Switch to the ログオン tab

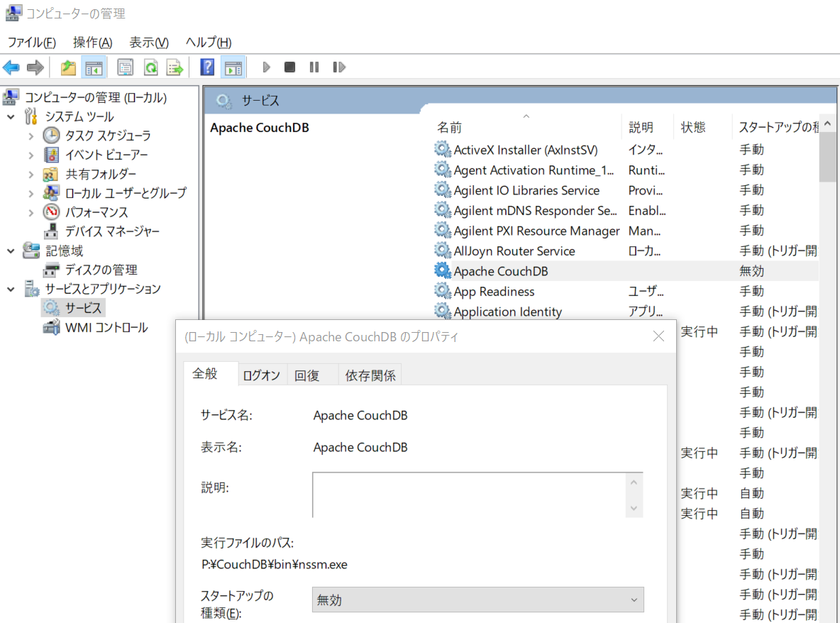pos(262,375)
